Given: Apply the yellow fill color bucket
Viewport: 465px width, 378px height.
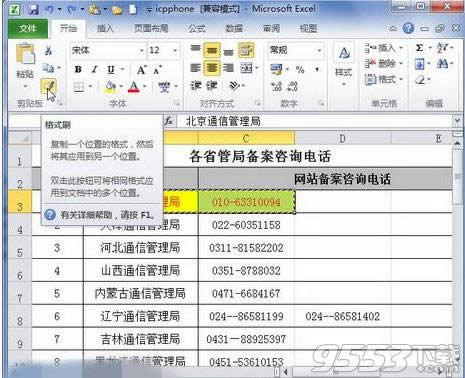Looking at the screenshot, I should [110, 87].
